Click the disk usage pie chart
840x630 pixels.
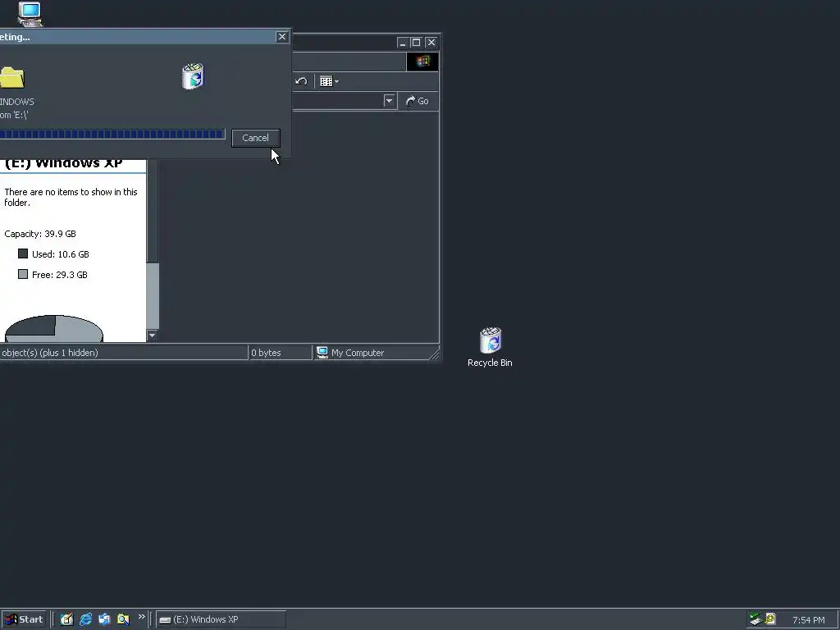[53, 328]
